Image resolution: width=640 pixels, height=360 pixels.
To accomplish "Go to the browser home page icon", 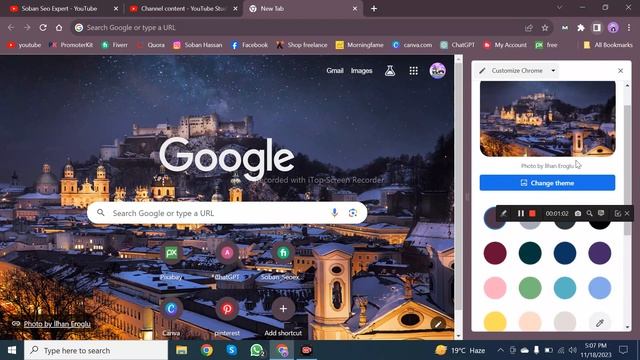I will [x=59, y=27].
